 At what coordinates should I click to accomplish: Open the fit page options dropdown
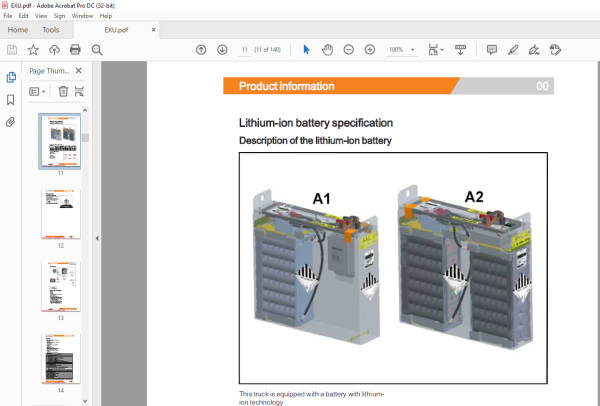click(x=436, y=50)
